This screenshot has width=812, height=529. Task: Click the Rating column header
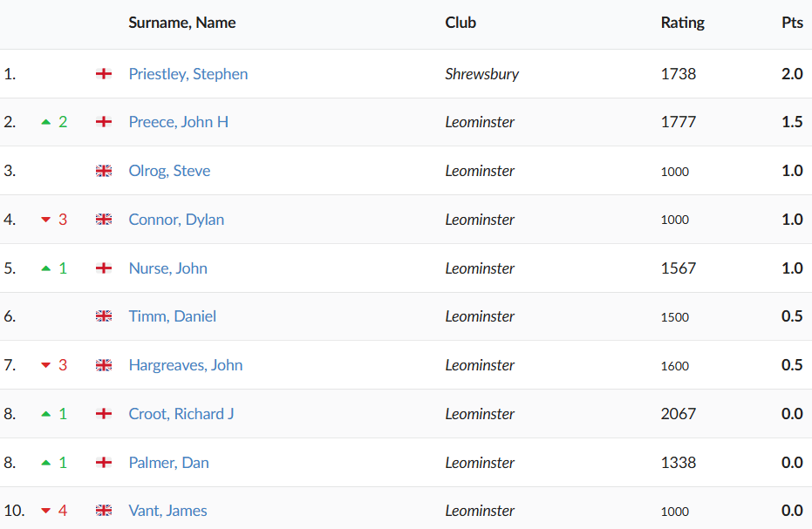click(x=682, y=23)
